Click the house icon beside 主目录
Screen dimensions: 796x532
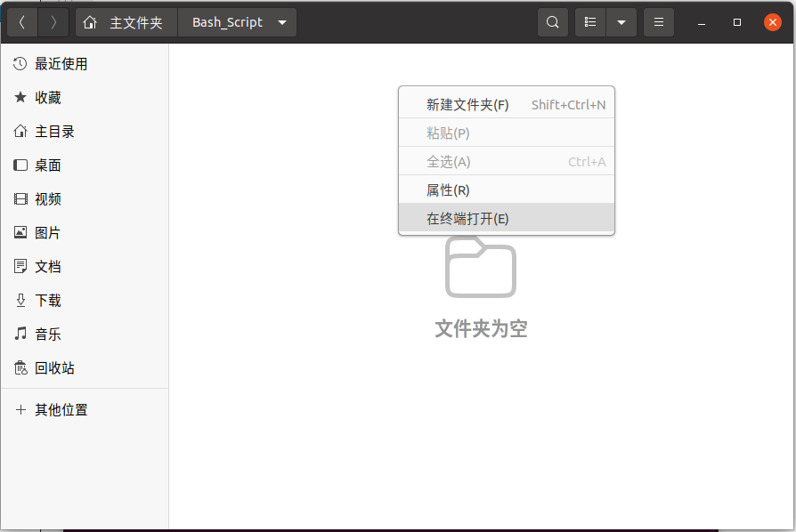[20, 132]
